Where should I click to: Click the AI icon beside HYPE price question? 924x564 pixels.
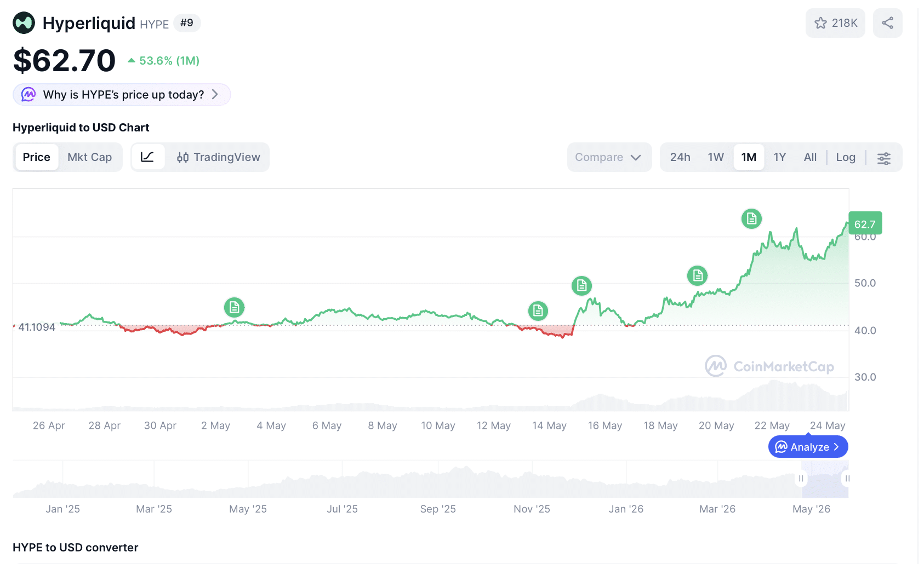click(x=28, y=95)
